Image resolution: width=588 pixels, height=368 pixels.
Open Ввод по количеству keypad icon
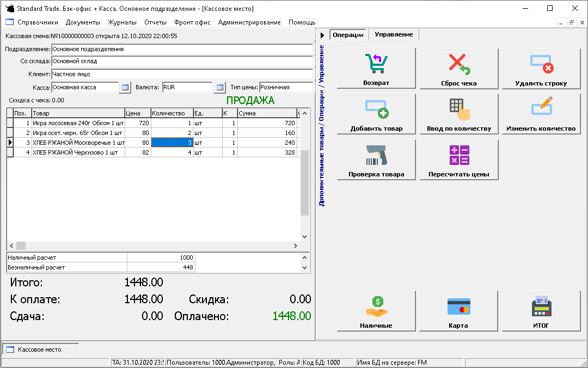(x=458, y=109)
